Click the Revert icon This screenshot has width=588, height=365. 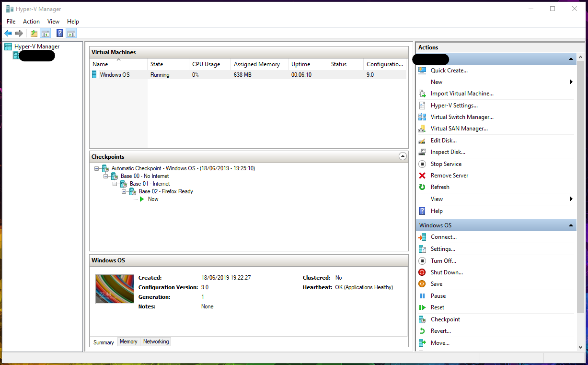422,331
